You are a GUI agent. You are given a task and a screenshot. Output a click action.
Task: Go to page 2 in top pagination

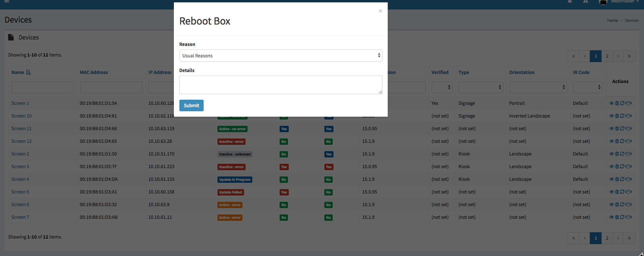click(607, 56)
